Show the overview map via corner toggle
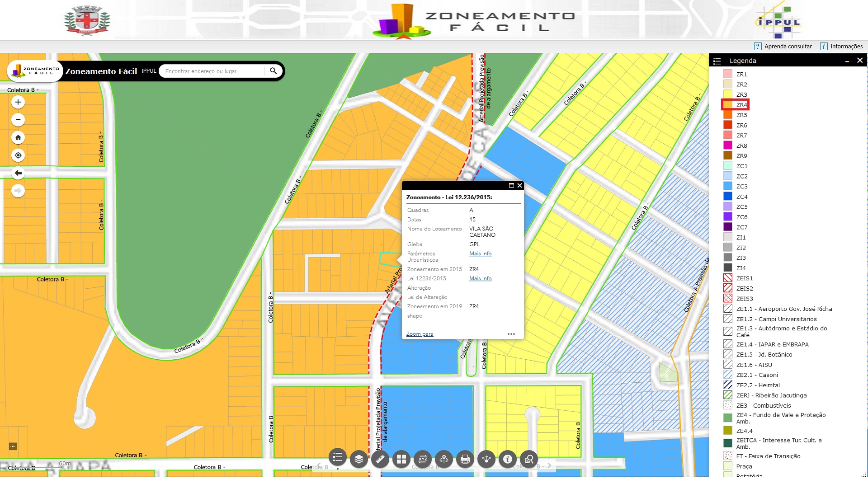Image resolution: width=868 pixels, height=479 pixels. [x=13, y=446]
